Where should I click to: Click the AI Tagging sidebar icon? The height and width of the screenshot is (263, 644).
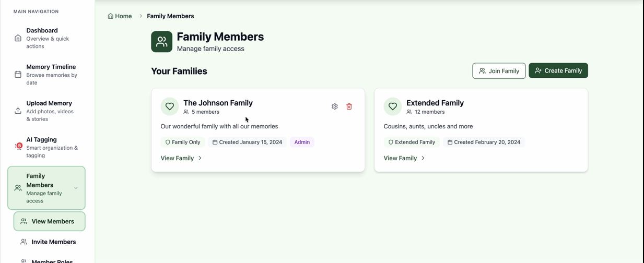click(18, 147)
